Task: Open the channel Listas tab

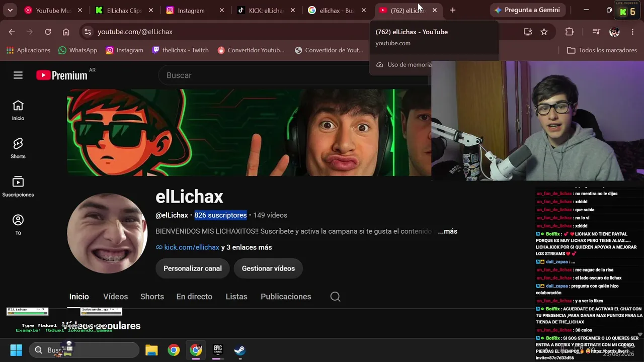Action: click(x=236, y=297)
